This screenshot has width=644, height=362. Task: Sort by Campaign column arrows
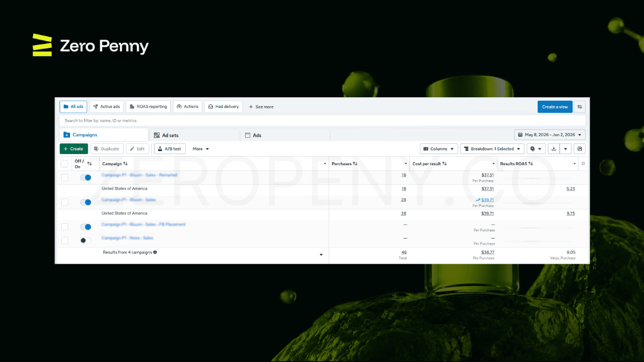[125, 163]
